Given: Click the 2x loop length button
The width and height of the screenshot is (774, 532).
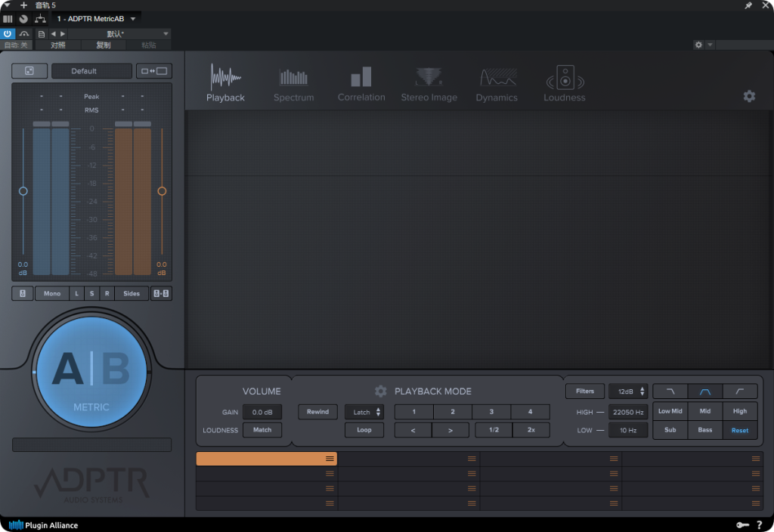Looking at the screenshot, I should pos(531,430).
